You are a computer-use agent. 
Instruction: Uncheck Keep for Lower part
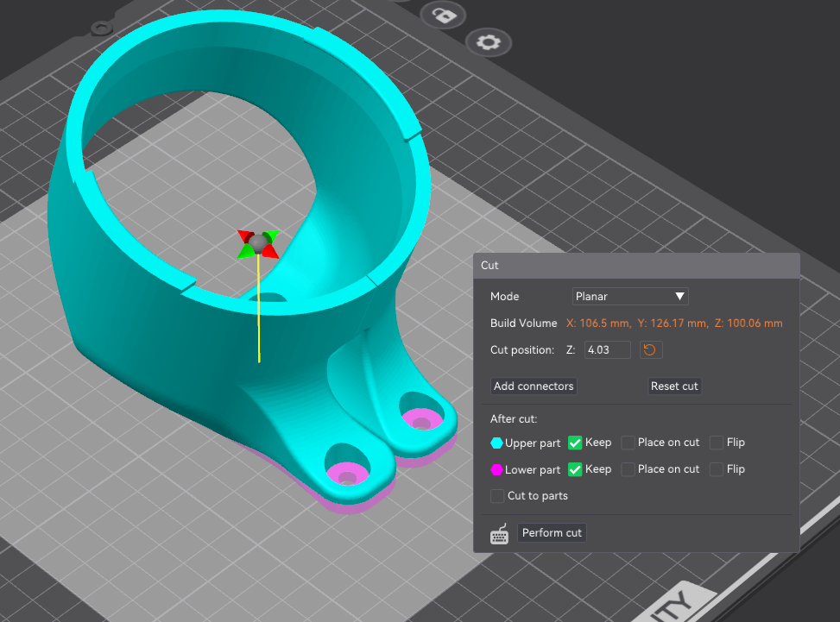pyautogui.click(x=575, y=470)
